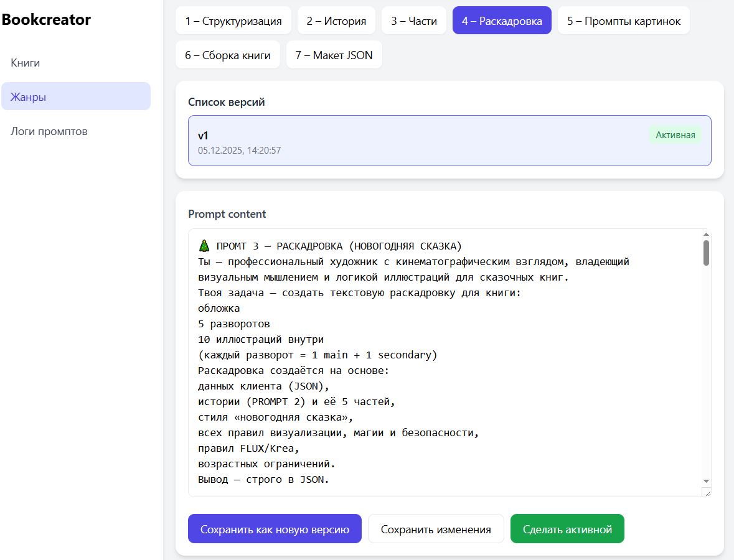Open the Книги section in sidebar
Image resolution: width=734 pixels, height=560 pixels.
[26, 63]
